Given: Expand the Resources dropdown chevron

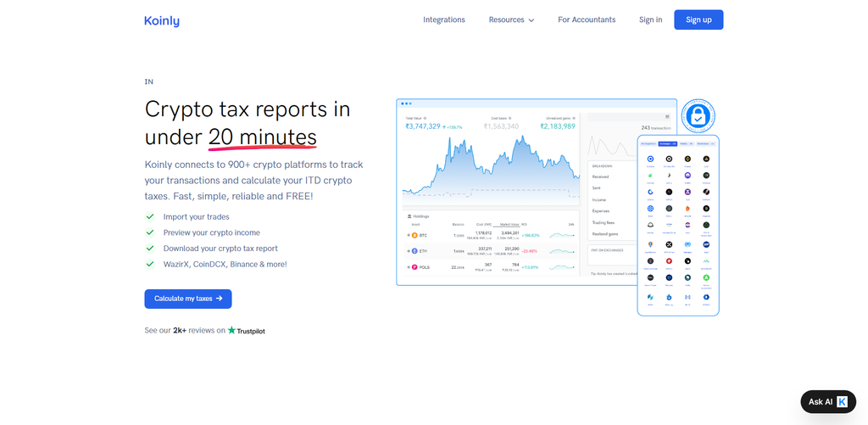Looking at the screenshot, I should tap(531, 20).
